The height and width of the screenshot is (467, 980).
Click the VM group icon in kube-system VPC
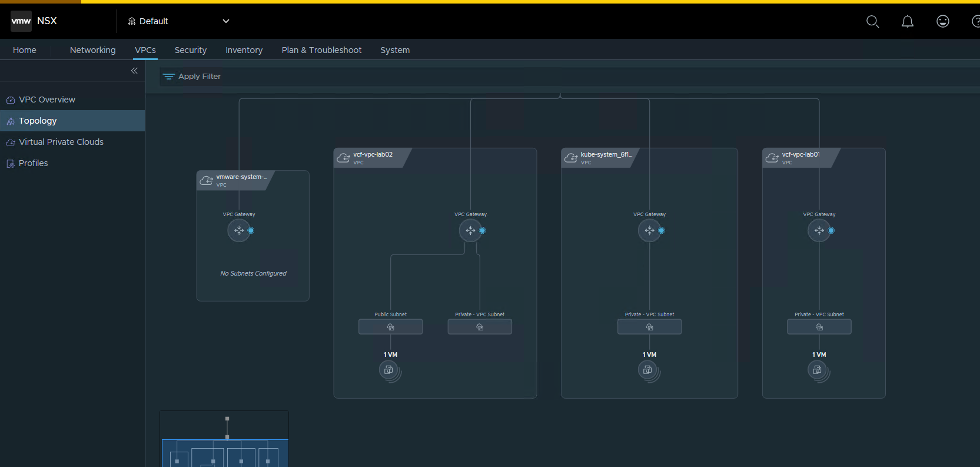[x=647, y=370]
